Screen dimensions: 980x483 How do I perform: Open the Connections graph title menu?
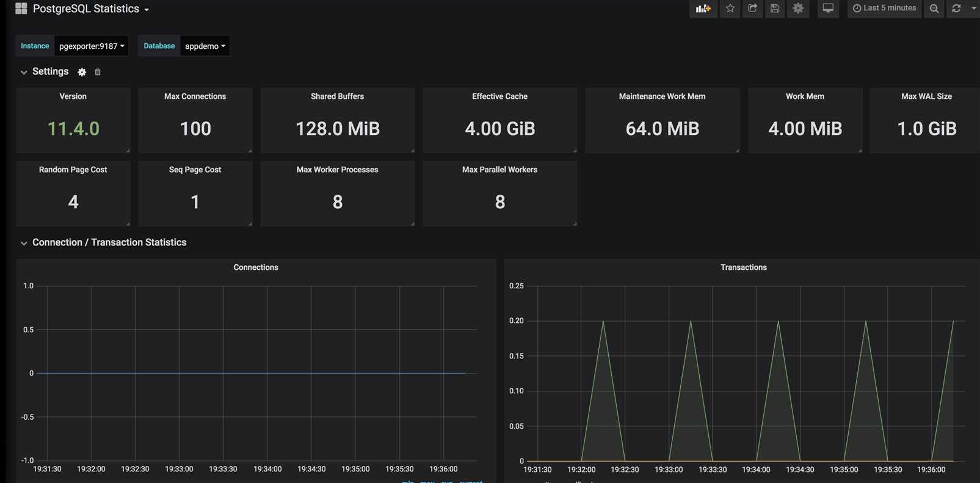(x=256, y=267)
